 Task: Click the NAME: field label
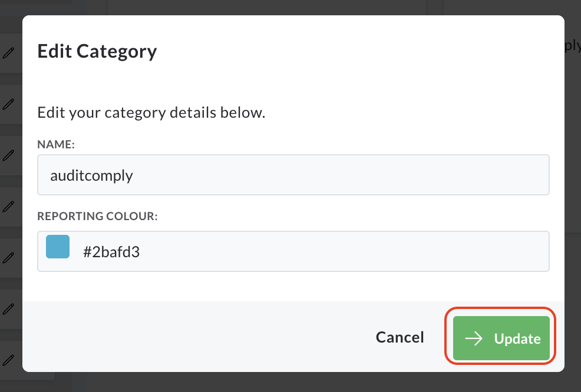[x=56, y=144]
